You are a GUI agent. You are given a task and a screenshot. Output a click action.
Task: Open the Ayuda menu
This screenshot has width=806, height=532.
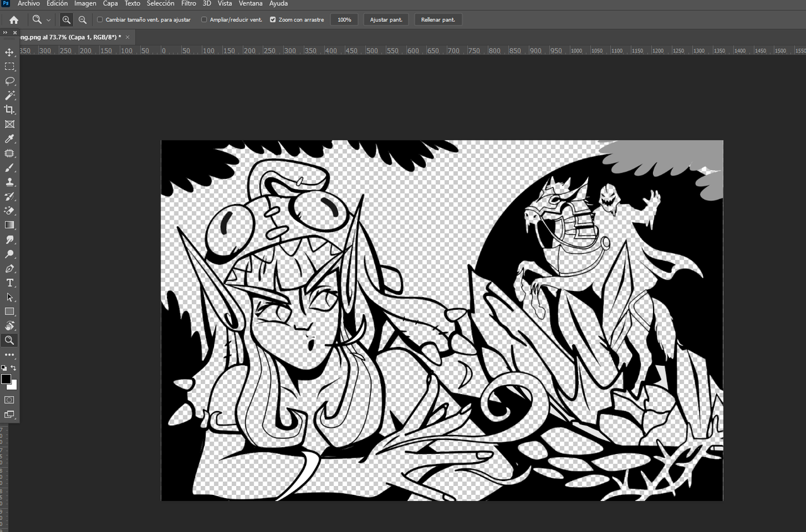[278, 3]
